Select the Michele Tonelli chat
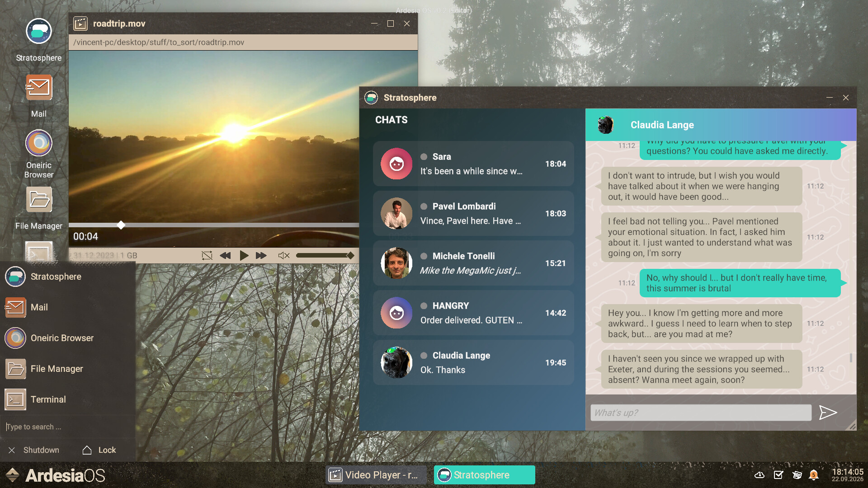Image resolution: width=868 pixels, height=488 pixels. point(473,263)
